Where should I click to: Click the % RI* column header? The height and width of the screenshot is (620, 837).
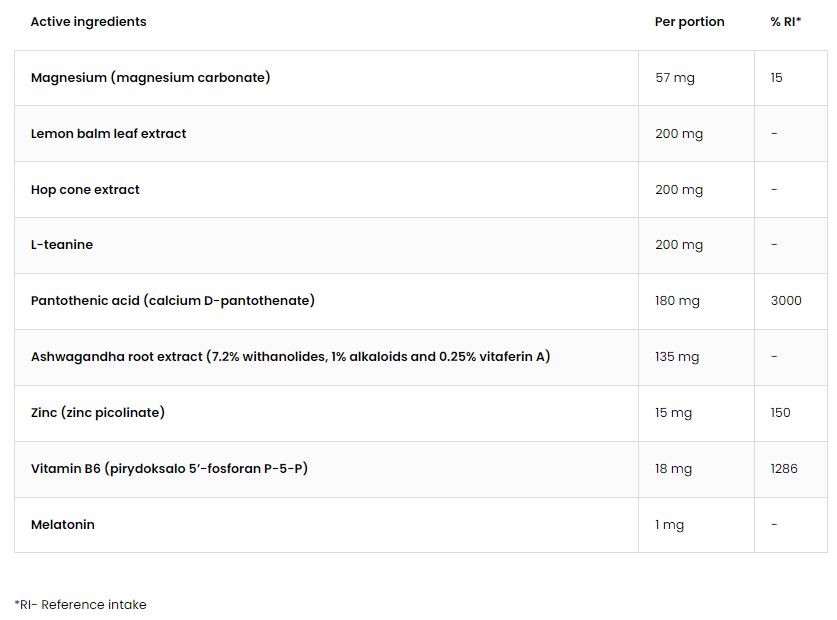click(x=786, y=21)
